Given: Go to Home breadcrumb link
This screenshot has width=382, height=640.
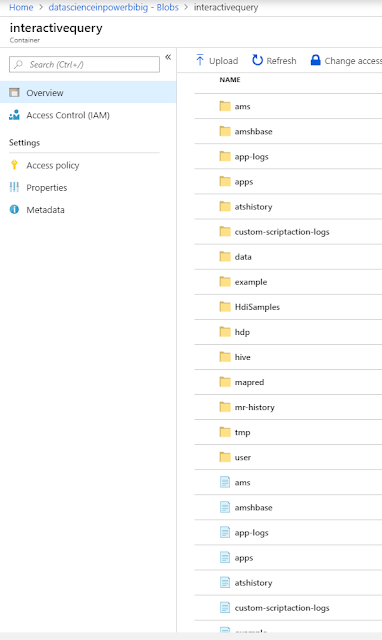Looking at the screenshot, I should click(21, 7).
